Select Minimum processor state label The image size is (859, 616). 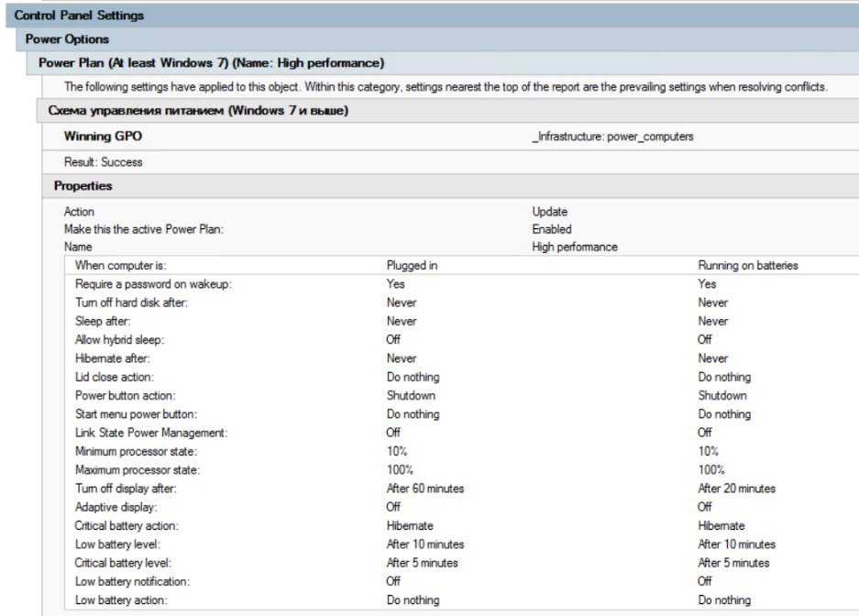[136, 452]
